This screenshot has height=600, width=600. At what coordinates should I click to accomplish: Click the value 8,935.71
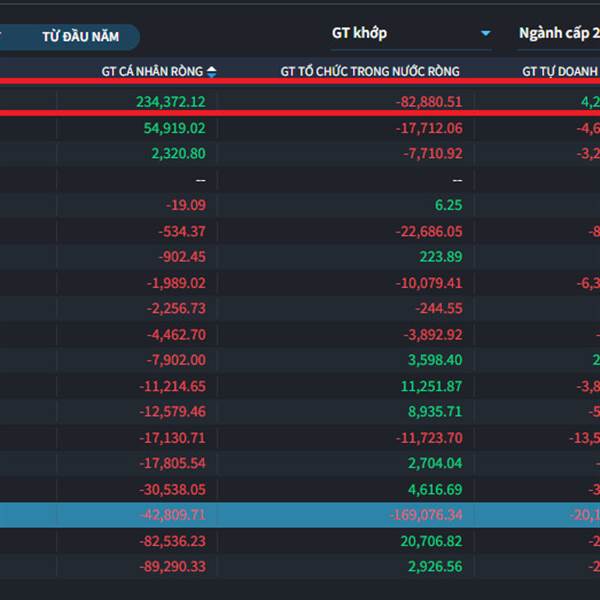point(435,412)
